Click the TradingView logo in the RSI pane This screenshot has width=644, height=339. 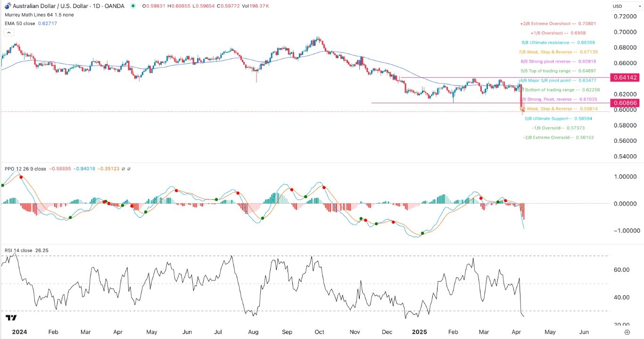[x=12, y=318]
